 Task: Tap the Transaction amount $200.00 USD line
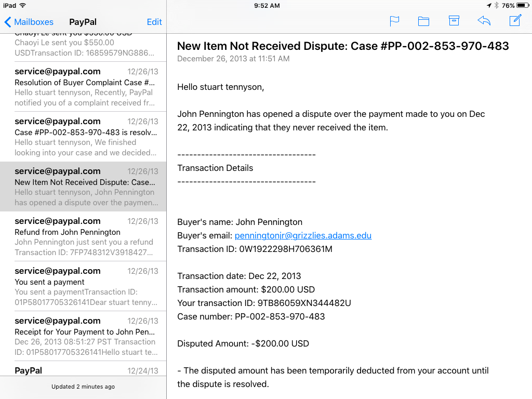point(246,289)
